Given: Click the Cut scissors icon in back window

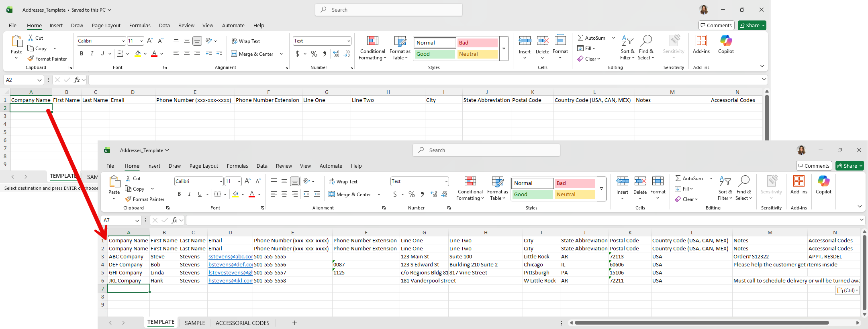Looking at the screenshot, I should 31,38.
